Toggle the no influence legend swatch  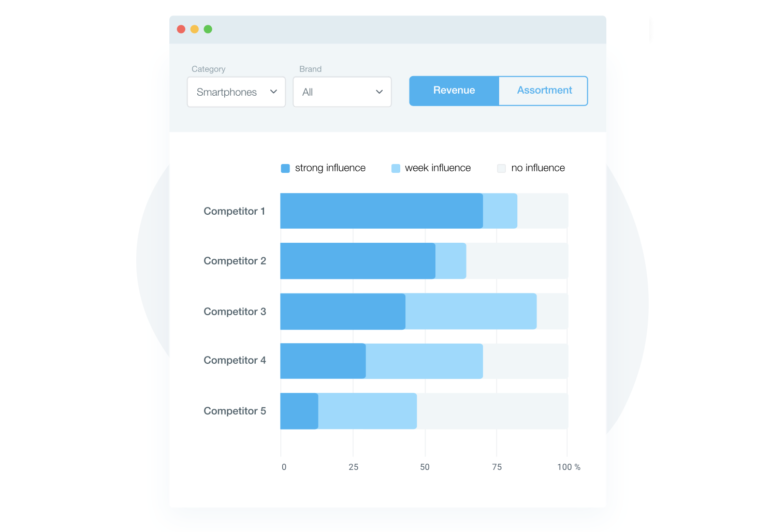coord(501,168)
